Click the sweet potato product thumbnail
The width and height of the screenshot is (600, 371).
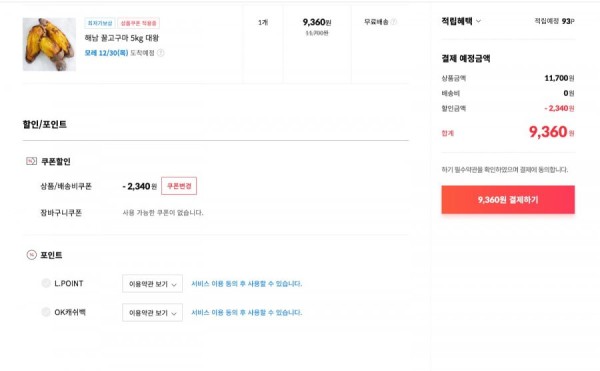[x=49, y=44]
